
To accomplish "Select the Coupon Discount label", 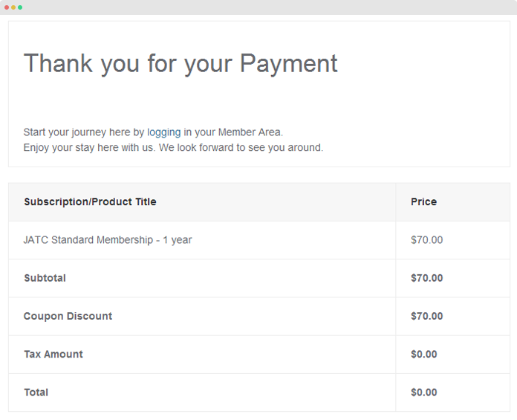I will point(68,316).
